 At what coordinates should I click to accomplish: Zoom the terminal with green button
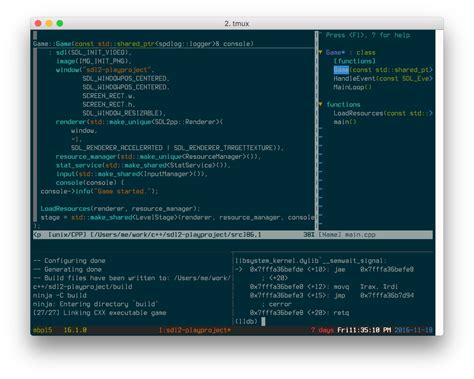tap(60, 23)
